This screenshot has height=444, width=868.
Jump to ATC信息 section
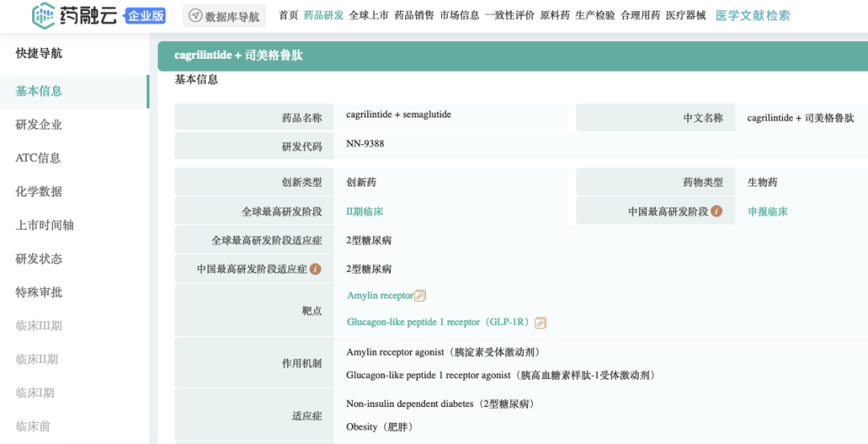click(x=39, y=158)
